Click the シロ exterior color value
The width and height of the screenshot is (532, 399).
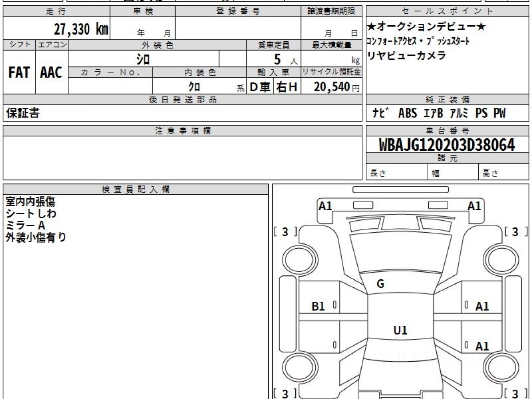tap(143, 59)
